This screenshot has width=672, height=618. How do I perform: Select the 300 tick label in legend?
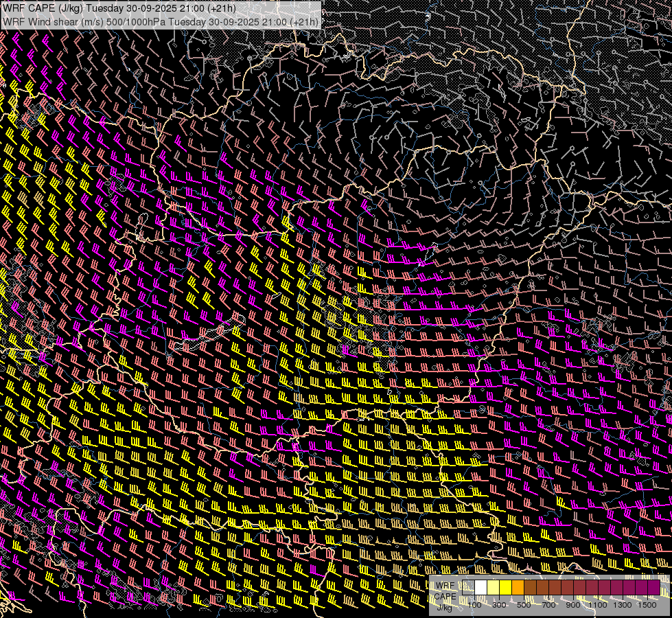pos(499,604)
